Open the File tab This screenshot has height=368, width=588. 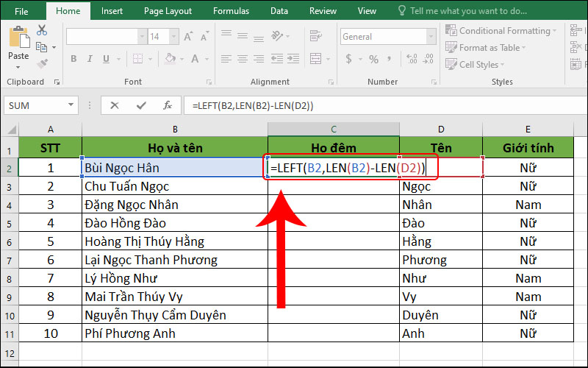(21, 11)
